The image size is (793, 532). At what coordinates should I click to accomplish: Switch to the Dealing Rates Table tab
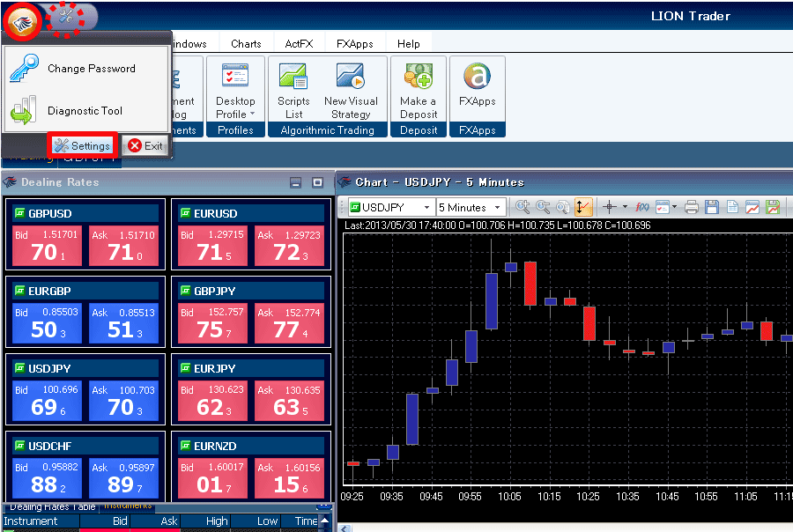(x=53, y=506)
